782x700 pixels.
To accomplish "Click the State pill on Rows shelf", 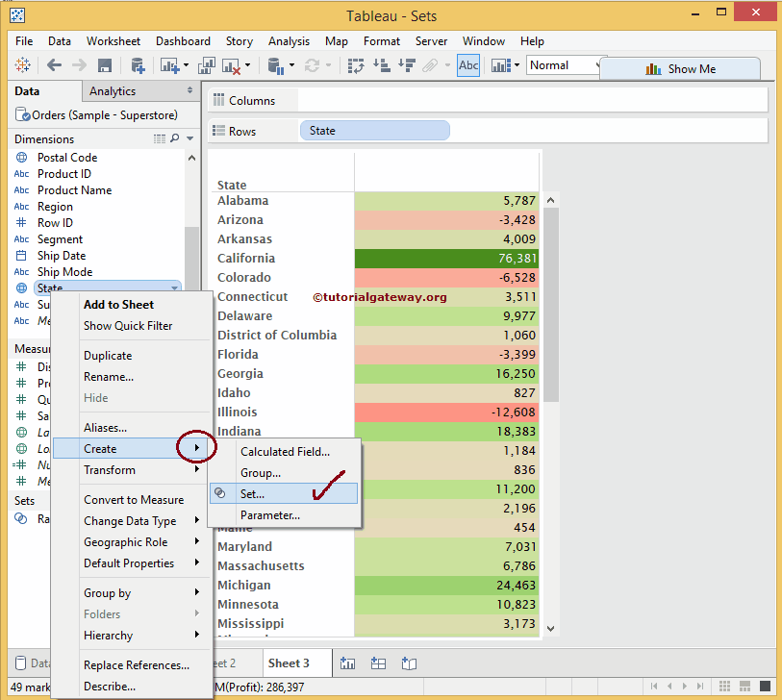I will tap(374, 131).
